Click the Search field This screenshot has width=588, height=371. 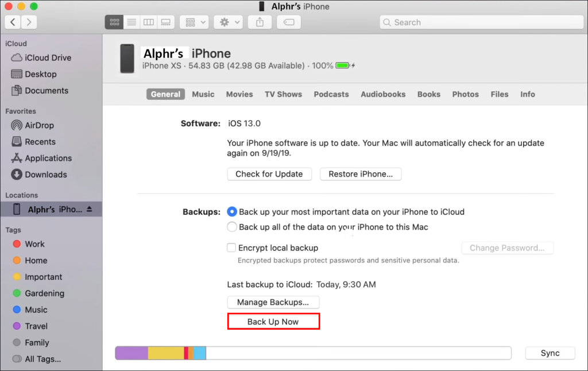pyautogui.click(x=481, y=22)
